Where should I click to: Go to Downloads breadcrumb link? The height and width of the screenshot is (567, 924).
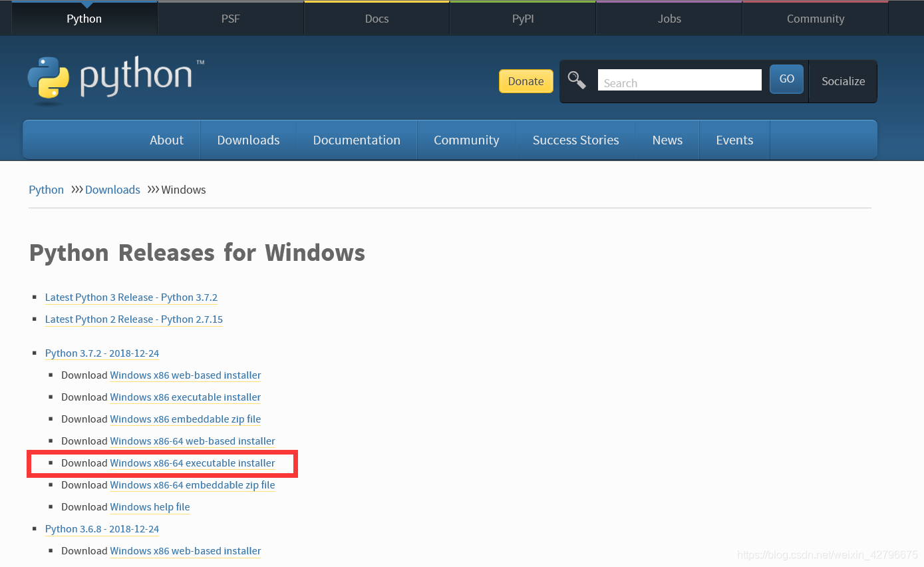click(x=112, y=190)
